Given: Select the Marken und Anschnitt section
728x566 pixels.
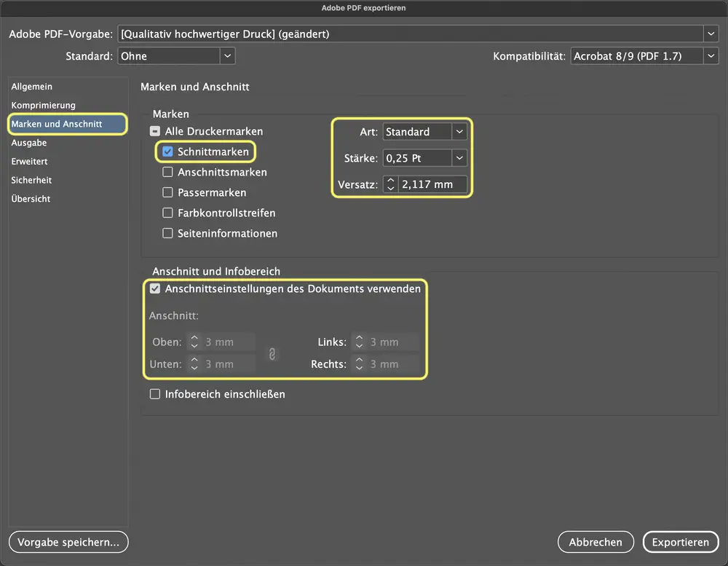Looking at the screenshot, I should coord(68,124).
